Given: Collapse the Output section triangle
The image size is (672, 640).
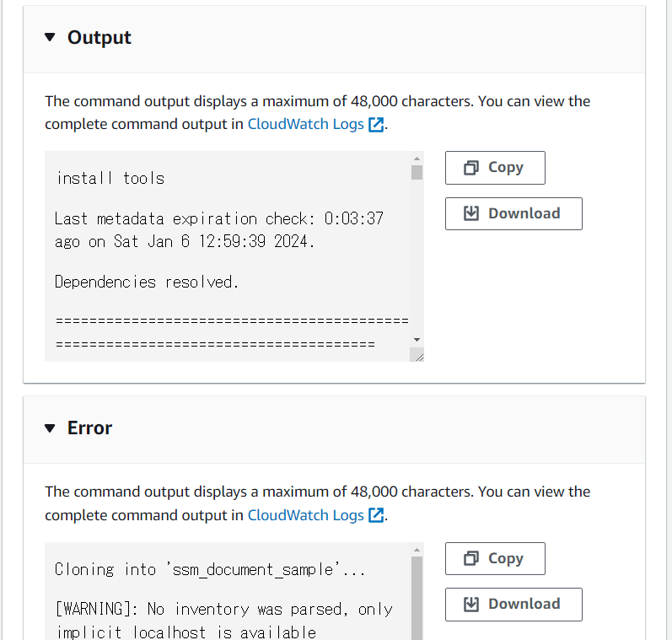Looking at the screenshot, I should 50,37.
